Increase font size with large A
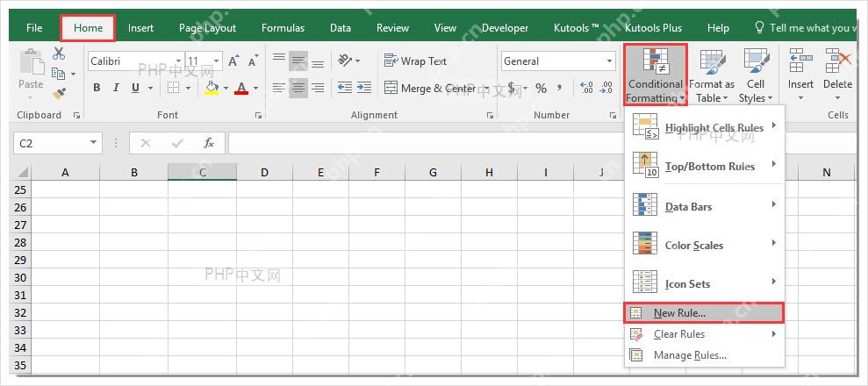Screen dimensions: 868x386 [233, 61]
